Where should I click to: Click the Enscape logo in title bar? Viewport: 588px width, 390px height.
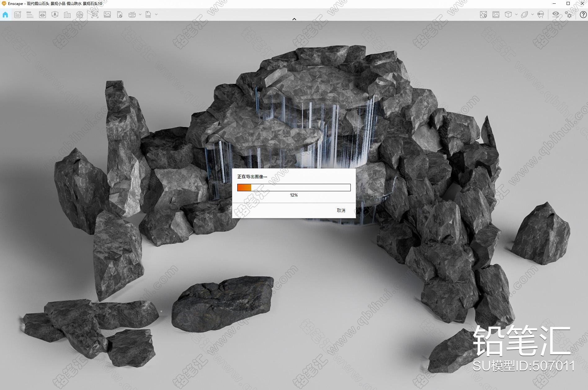pos(4,4)
